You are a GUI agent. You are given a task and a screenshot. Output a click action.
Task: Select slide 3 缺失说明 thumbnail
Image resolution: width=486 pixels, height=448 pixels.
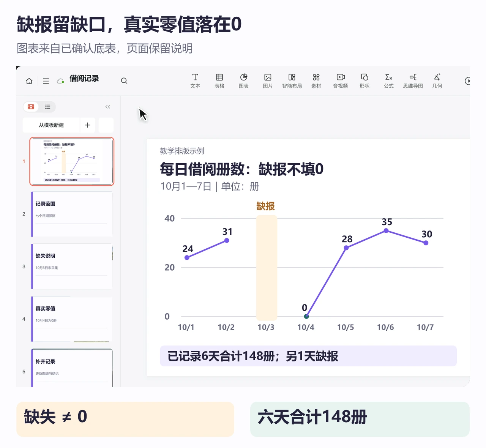[x=72, y=267]
